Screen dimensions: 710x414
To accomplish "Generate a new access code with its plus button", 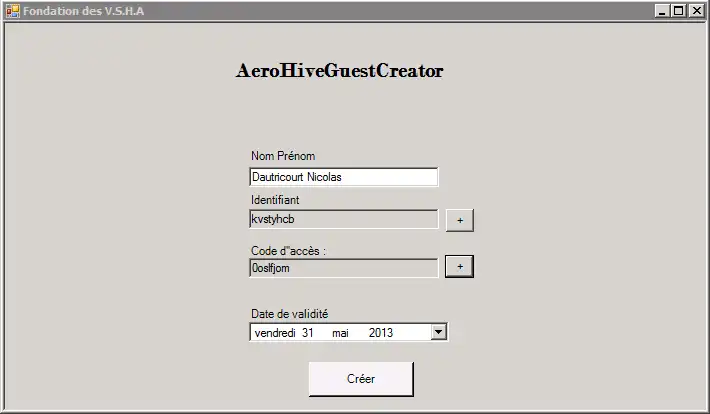I will [460, 266].
